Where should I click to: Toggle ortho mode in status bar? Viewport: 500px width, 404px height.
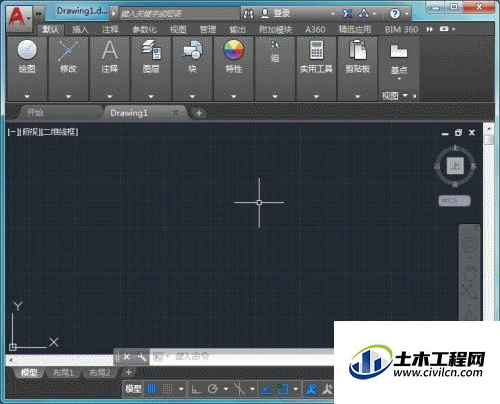196,389
